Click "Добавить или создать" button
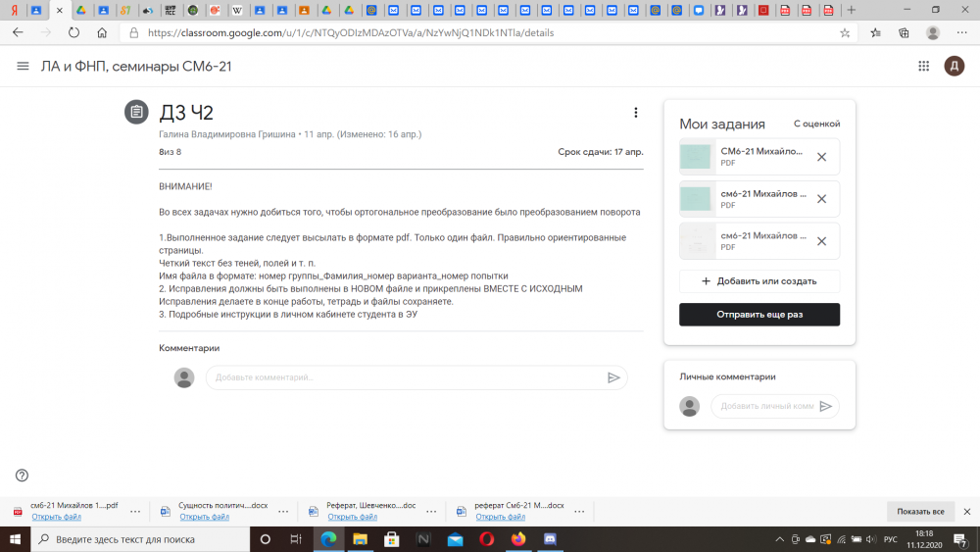980x552 pixels. [759, 281]
